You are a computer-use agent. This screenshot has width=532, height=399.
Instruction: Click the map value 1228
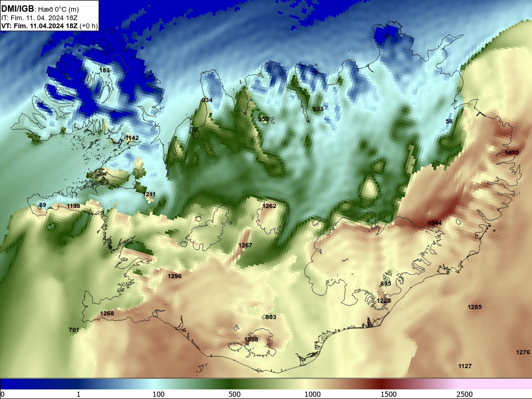[x=384, y=301]
